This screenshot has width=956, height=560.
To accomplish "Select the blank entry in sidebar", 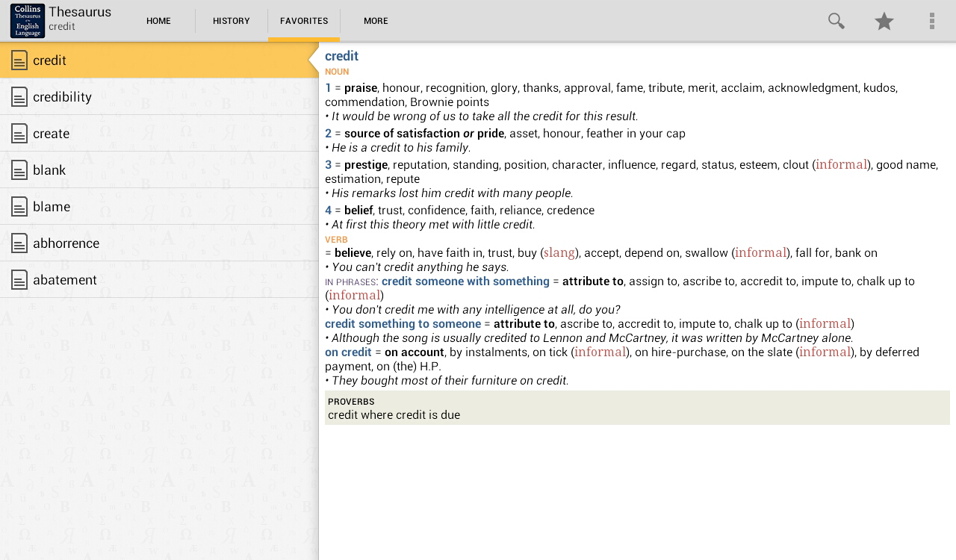I will [x=49, y=170].
